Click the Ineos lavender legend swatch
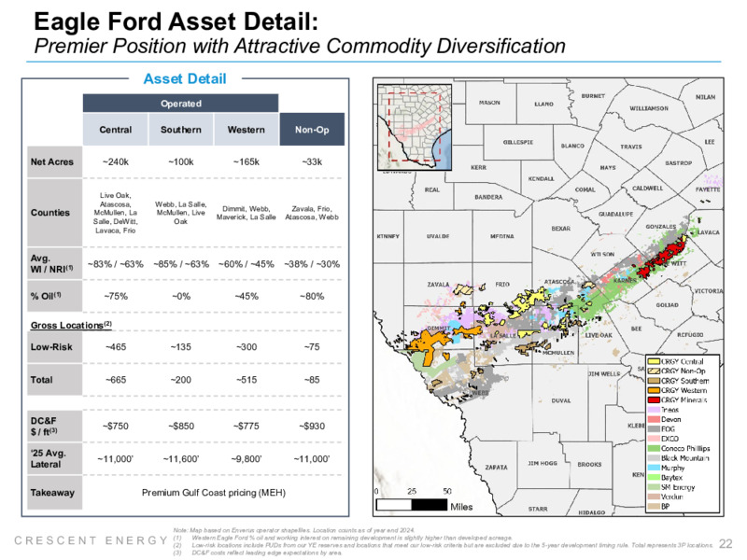747x560 pixels. 654,410
